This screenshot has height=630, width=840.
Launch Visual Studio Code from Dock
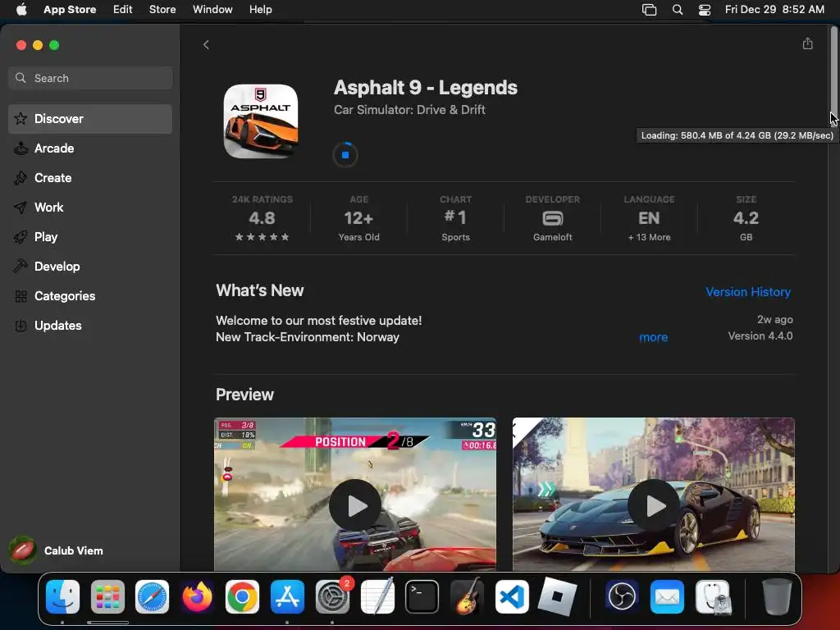[x=512, y=597]
